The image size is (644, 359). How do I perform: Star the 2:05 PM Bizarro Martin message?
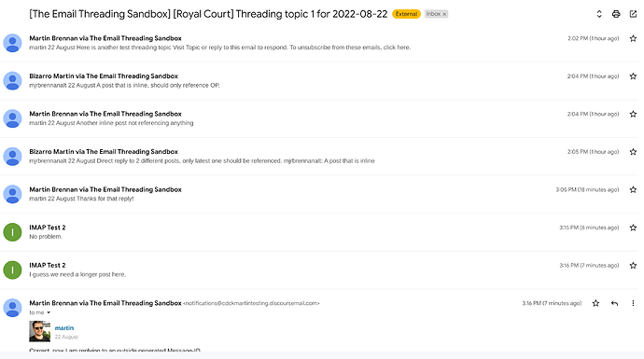click(x=633, y=152)
